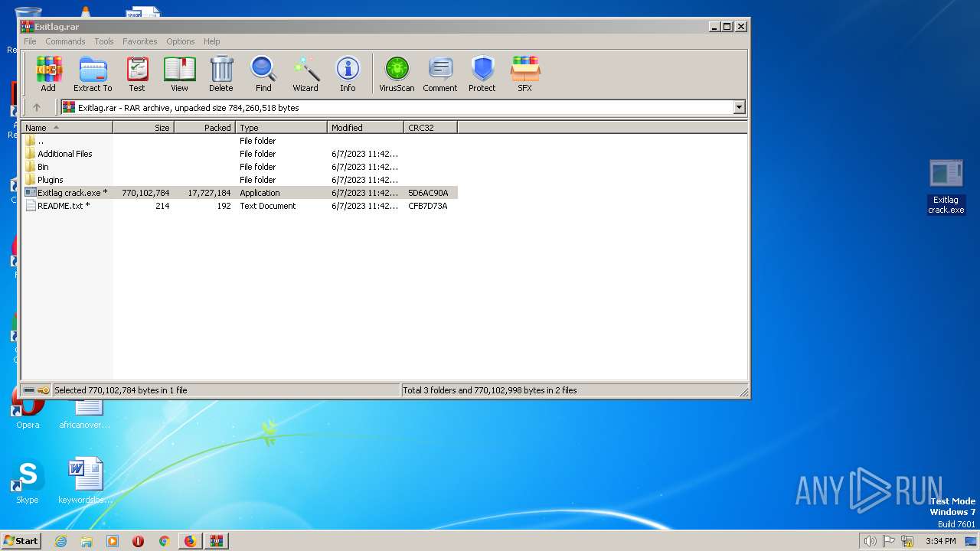Select Exitlag crack.exe desktop icon
Viewport: 980px width, 551px height.
click(x=946, y=187)
